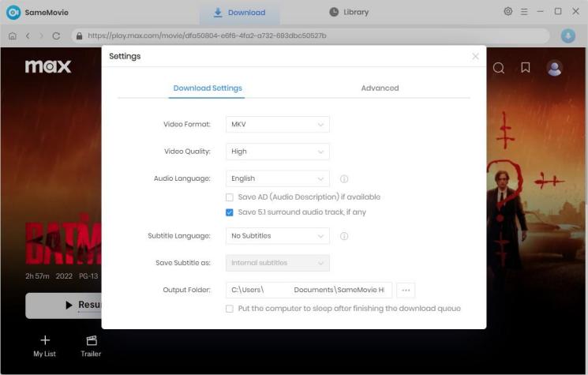Maximize the SameMovie window
The height and width of the screenshot is (375, 588).
(558, 12)
